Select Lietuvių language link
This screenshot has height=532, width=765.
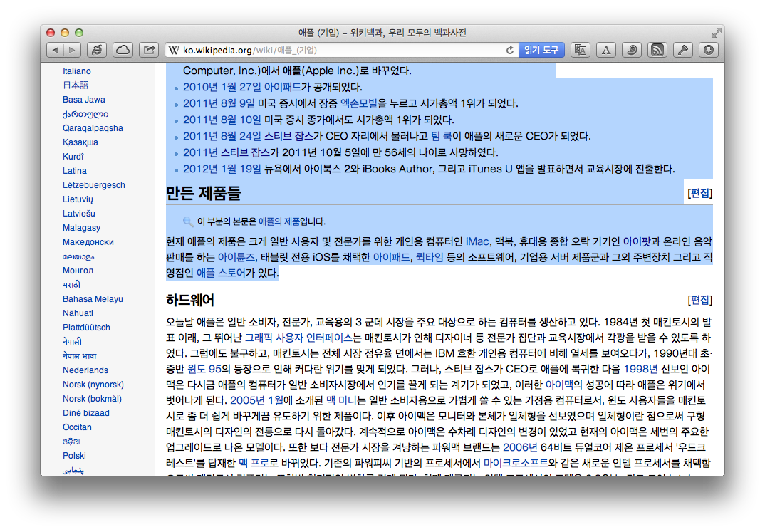pyautogui.click(x=78, y=199)
